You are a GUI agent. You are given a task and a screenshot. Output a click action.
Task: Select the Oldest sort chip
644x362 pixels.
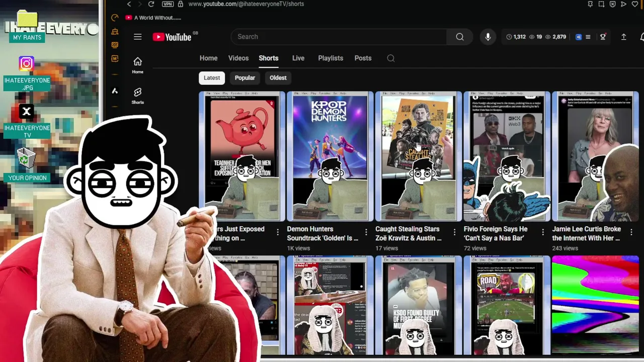click(x=278, y=78)
